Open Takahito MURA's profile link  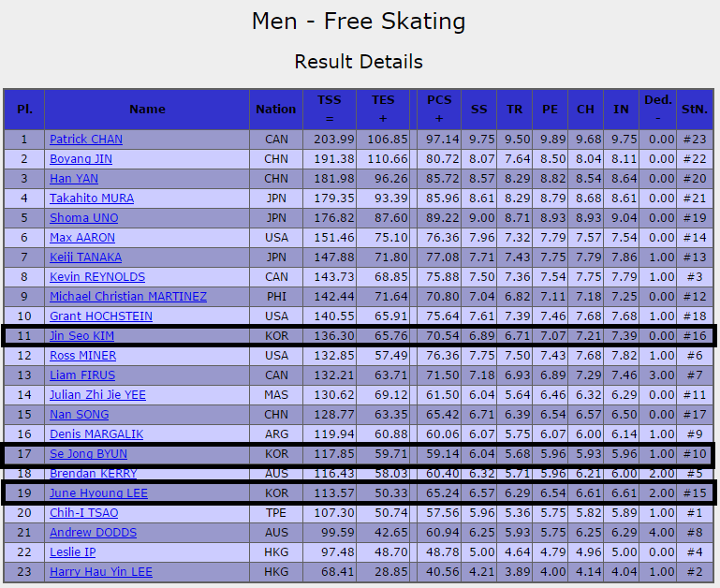(92, 198)
